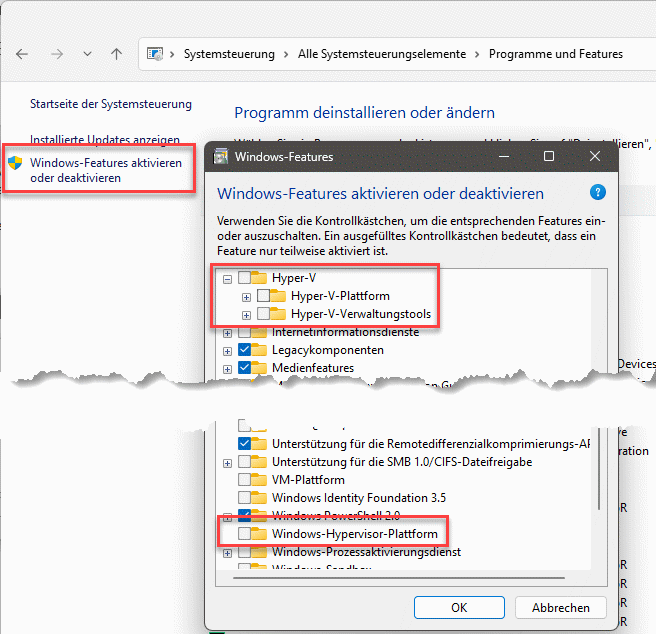Select the Internetinformationsdienste row text
Viewport: 656px width, 634px height.
[x=346, y=332]
